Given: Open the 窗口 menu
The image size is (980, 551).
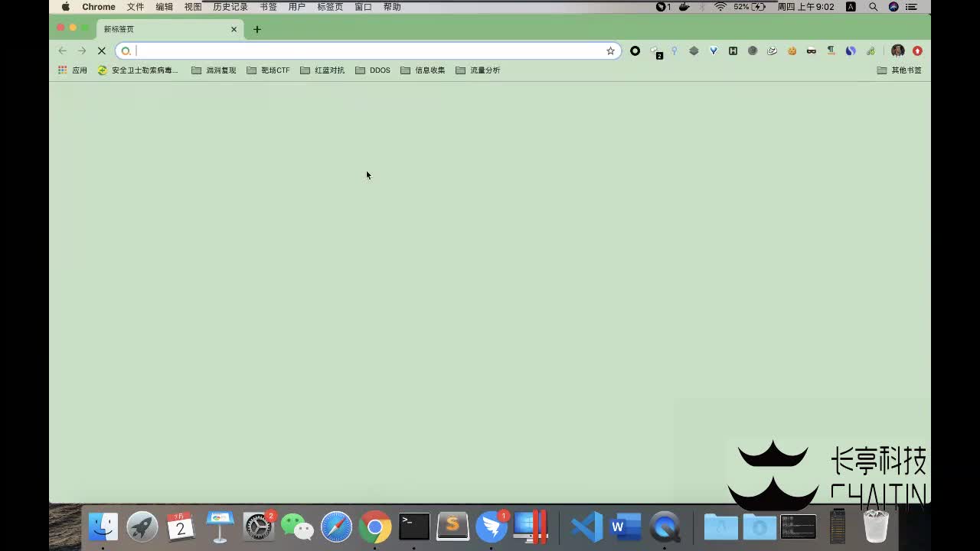Looking at the screenshot, I should pos(363,7).
